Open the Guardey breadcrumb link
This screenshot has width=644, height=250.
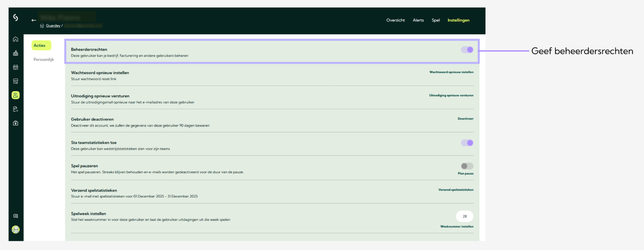[53, 26]
